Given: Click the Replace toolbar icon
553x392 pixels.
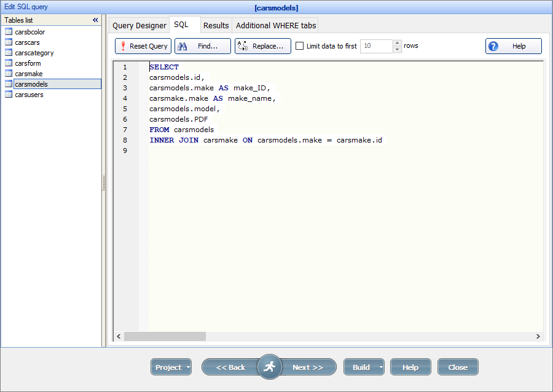Looking at the screenshot, I should pos(242,45).
